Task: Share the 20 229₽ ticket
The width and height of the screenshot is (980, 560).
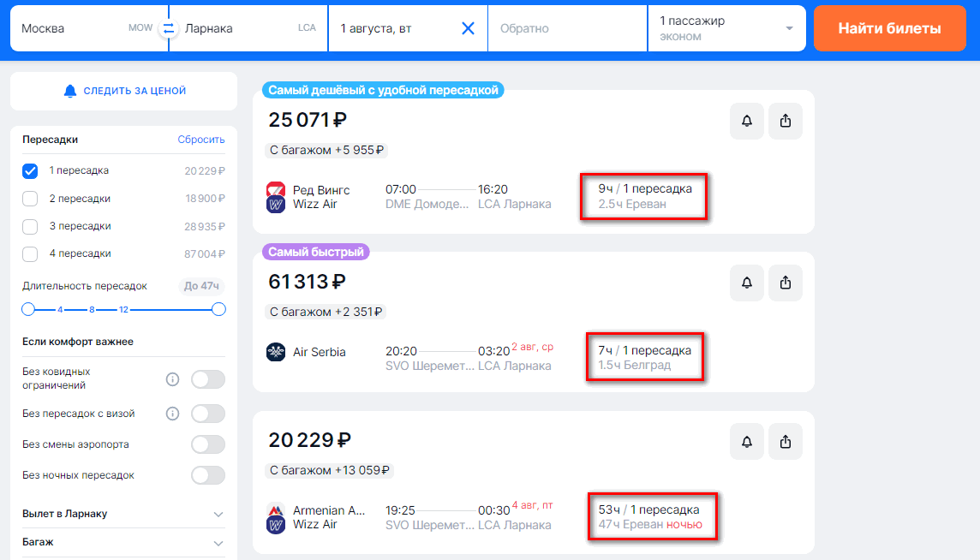Action: [x=786, y=441]
